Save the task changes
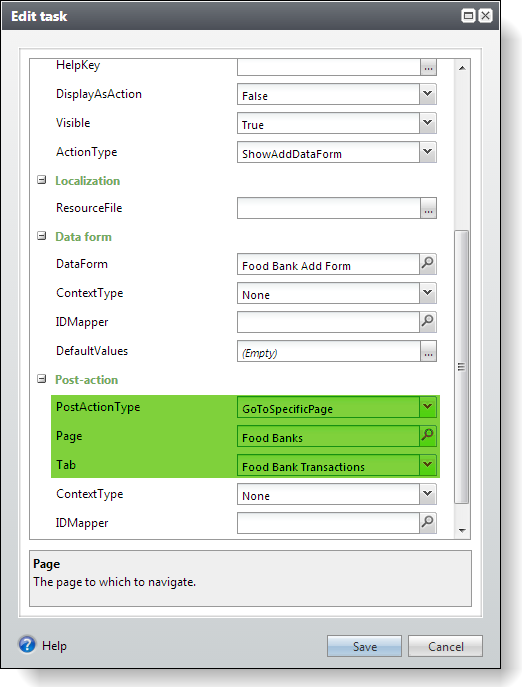The image size is (522, 687). click(x=364, y=646)
